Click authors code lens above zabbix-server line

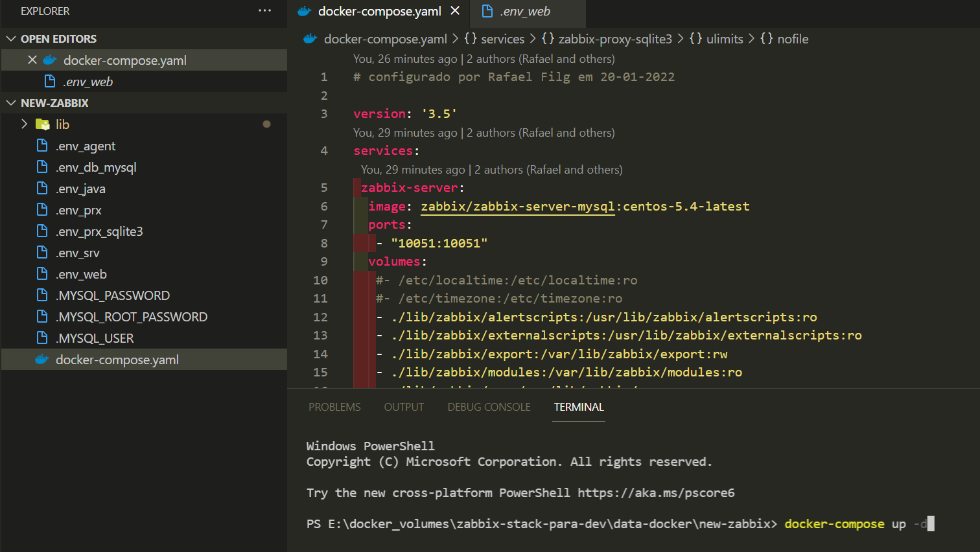tap(491, 170)
